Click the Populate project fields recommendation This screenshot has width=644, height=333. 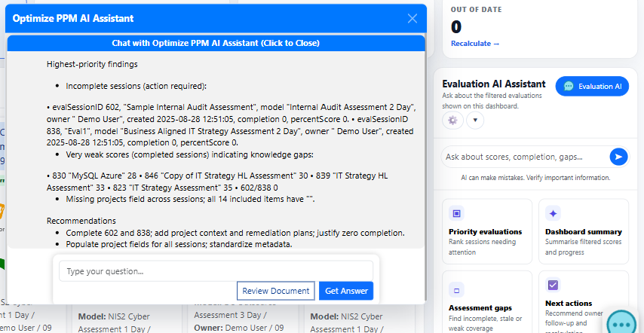pyautogui.click(x=179, y=244)
